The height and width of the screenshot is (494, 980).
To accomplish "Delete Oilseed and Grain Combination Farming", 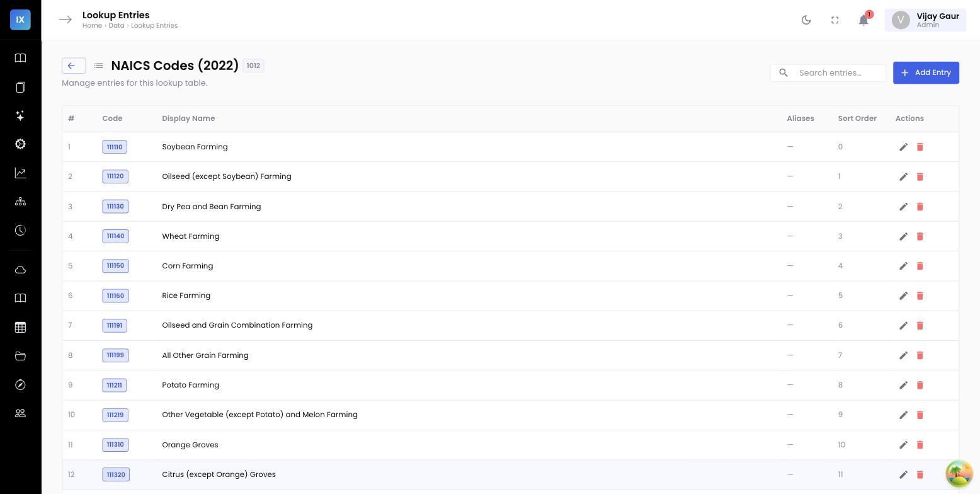I will click(x=920, y=325).
